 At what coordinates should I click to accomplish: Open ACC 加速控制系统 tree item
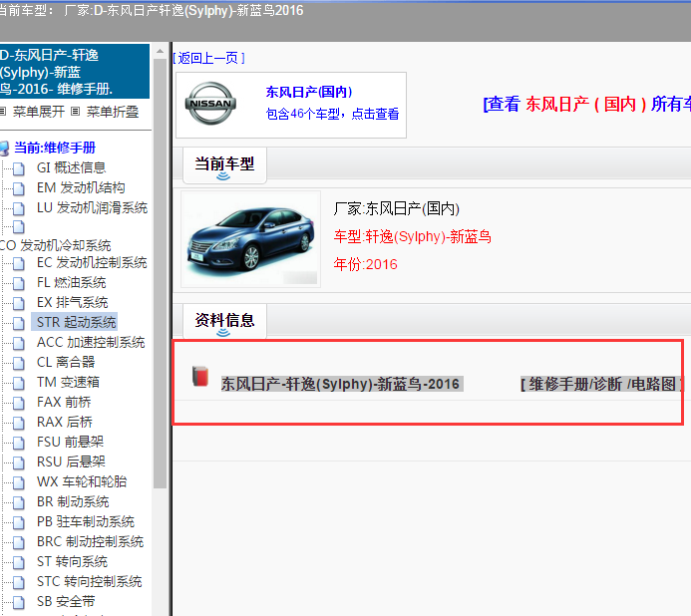tap(91, 342)
